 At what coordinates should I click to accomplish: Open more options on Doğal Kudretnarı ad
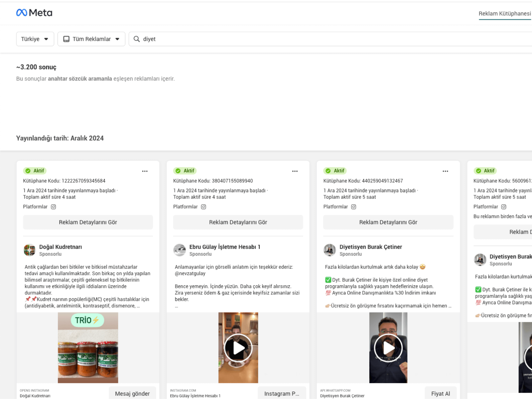coord(145,171)
